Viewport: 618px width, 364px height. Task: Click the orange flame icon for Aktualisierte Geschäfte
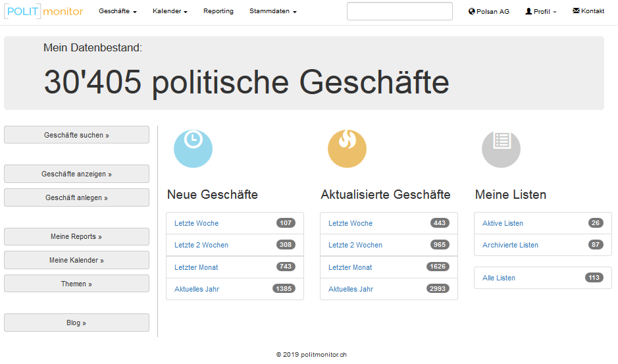(x=348, y=149)
